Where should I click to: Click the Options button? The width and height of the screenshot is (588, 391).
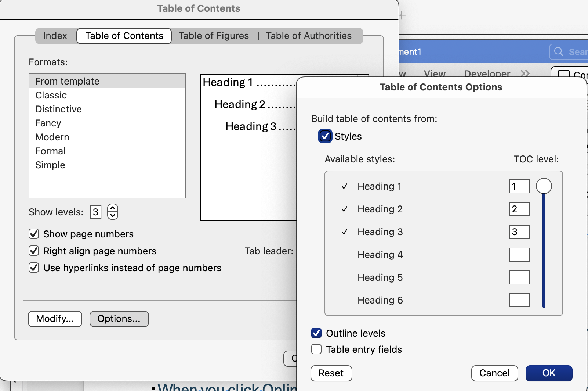(119, 319)
